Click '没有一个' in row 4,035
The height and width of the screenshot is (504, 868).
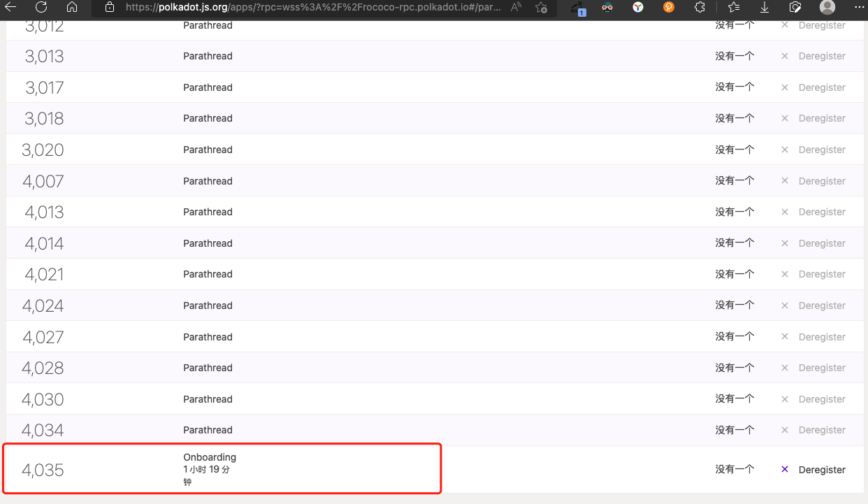pos(735,470)
